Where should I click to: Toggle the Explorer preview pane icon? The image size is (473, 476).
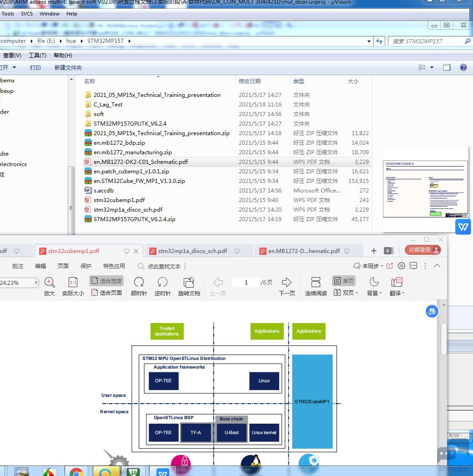[x=447, y=67]
